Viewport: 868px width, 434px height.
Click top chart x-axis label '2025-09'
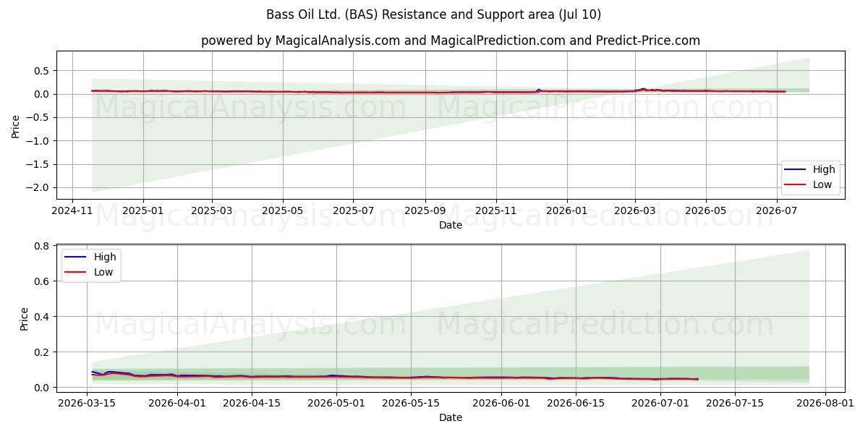click(x=425, y=210)
